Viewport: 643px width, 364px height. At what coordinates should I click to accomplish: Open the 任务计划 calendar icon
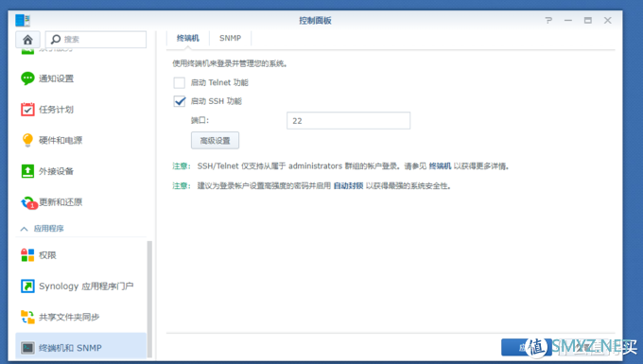point(27,110)
